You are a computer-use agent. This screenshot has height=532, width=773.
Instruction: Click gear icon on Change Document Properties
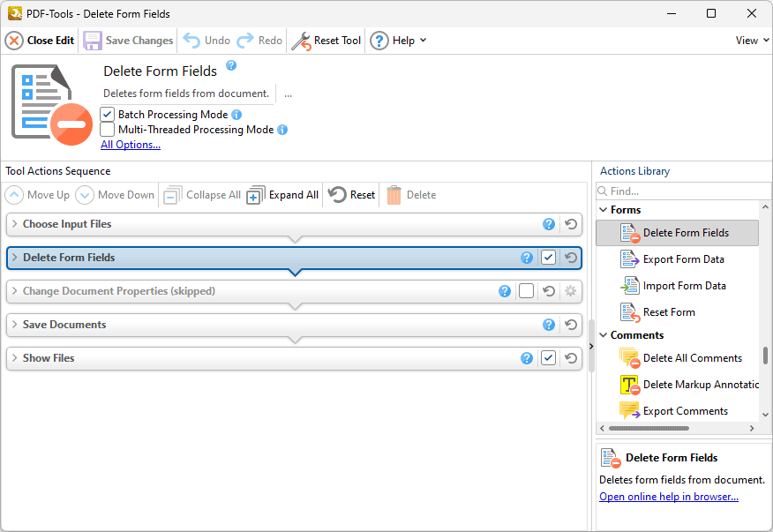[x=570, y=291]
